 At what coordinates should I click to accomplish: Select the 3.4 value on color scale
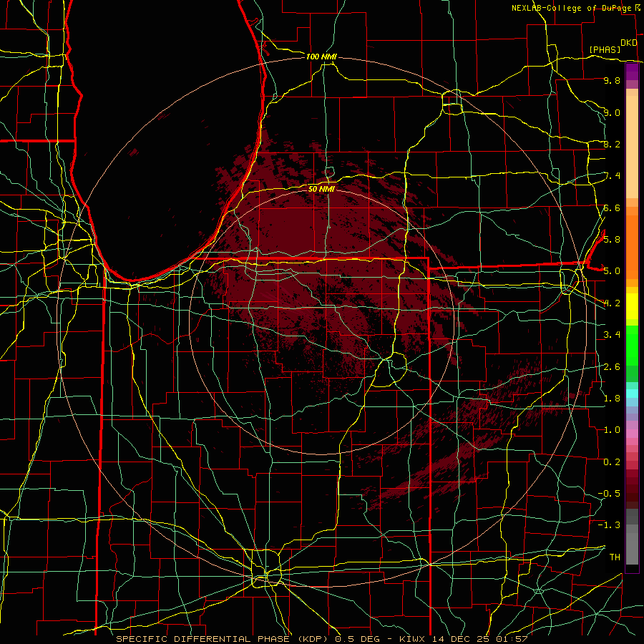point(612,335)
